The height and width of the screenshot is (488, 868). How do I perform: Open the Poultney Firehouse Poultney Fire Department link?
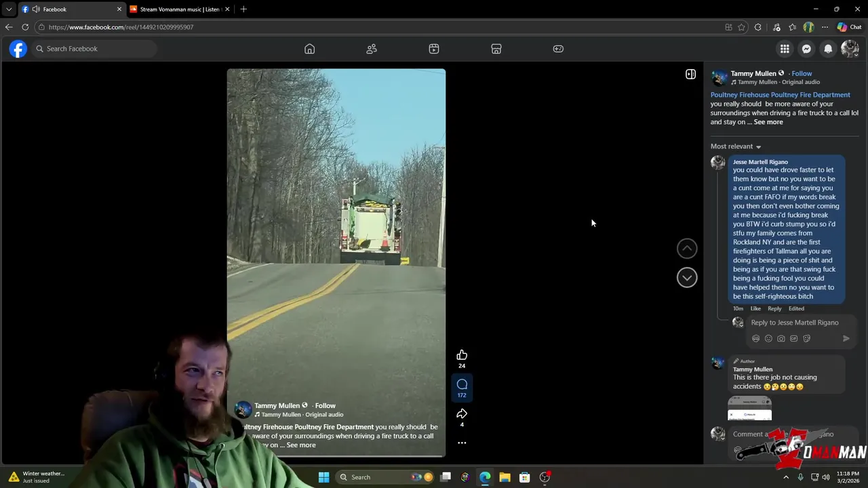tap(780, 95)
